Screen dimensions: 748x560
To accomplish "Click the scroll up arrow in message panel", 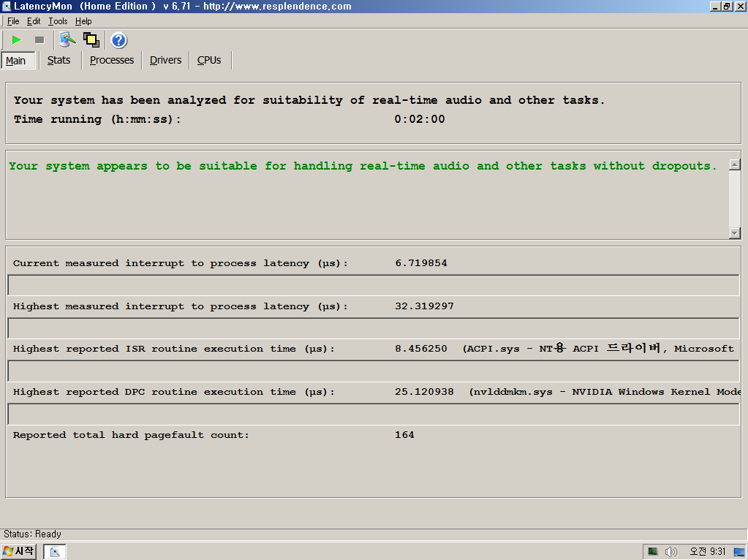I will coord(735,164).
